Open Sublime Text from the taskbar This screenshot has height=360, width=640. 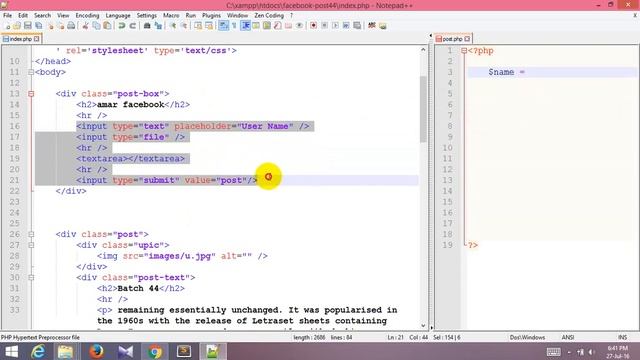tap(184, 351)
